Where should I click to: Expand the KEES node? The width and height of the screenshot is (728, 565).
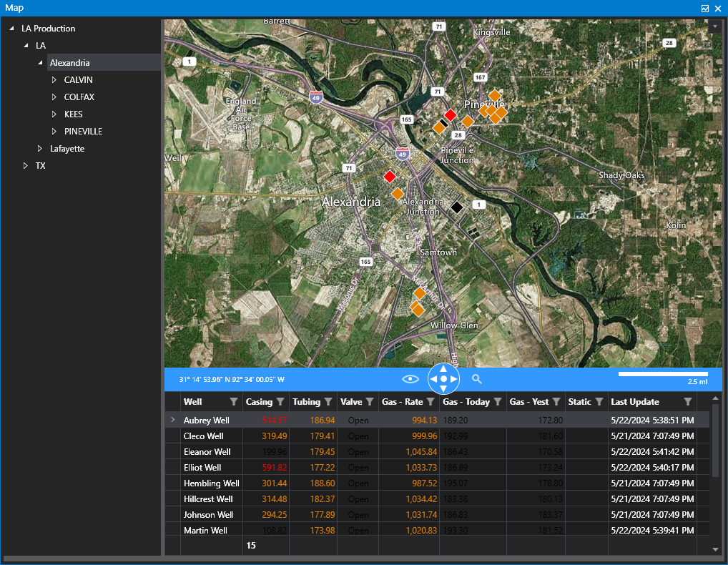coord(54,114)
